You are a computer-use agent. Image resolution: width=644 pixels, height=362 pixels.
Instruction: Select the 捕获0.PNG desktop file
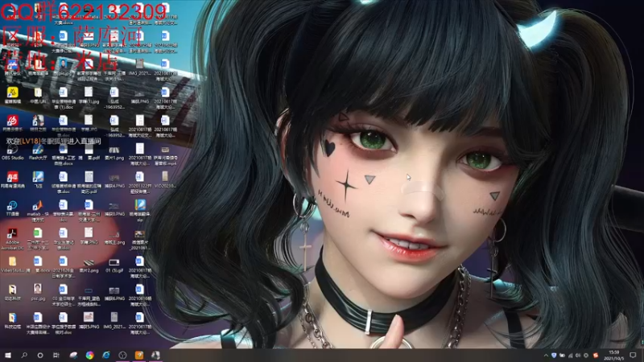tap(114, 209)
